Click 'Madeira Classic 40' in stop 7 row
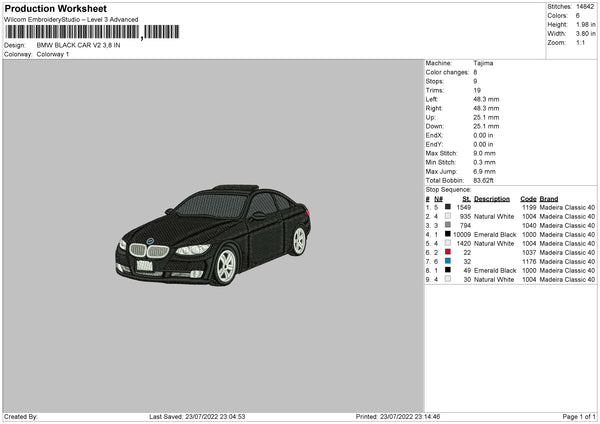 point(567,261)
